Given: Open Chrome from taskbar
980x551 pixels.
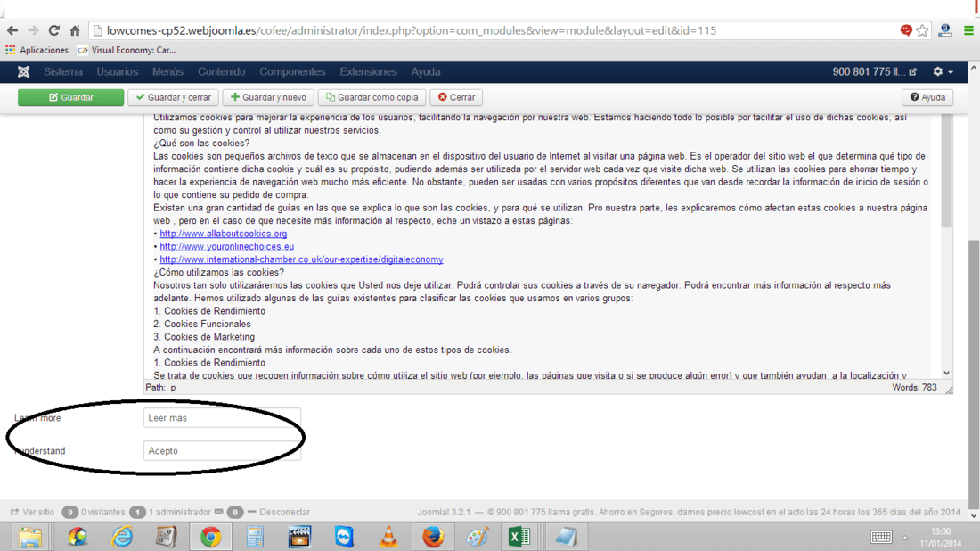Looking at the screenshot, I should coord(210,538).
